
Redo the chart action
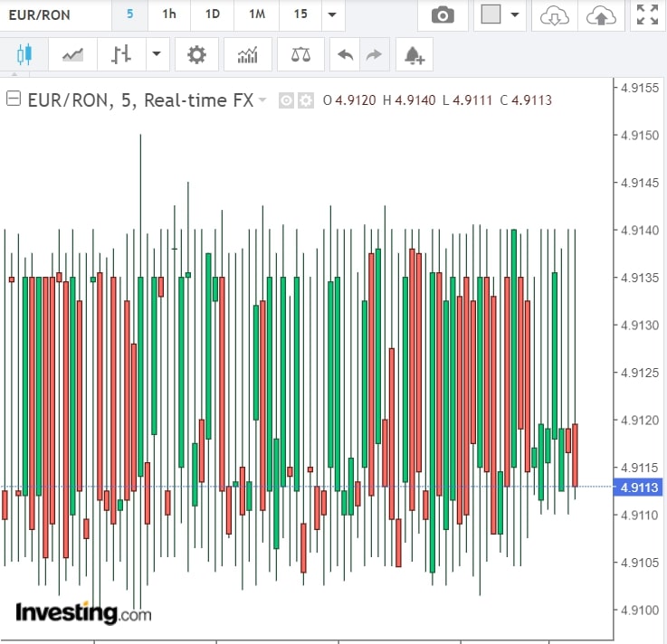(373, 55)
